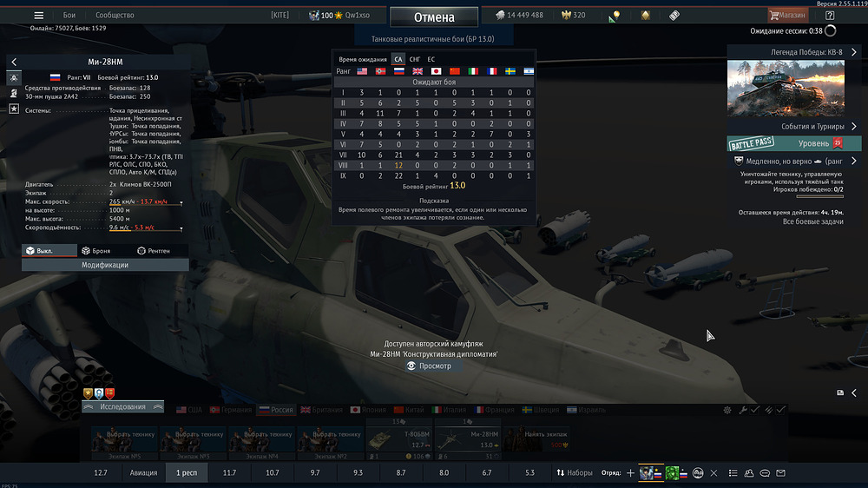Click the golden eagles balance 320
The width and height of the screenshot is (868, 488).
[x=574, y=16]
